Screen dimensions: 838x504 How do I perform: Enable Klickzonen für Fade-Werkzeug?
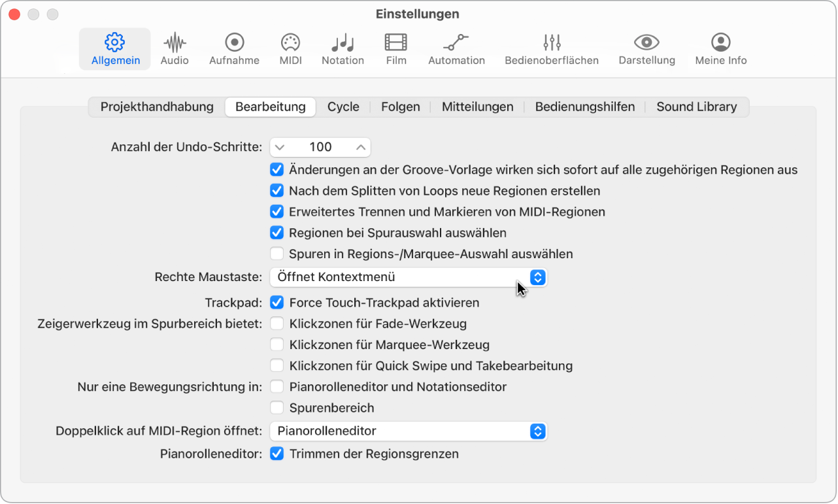tap(277, 323)
